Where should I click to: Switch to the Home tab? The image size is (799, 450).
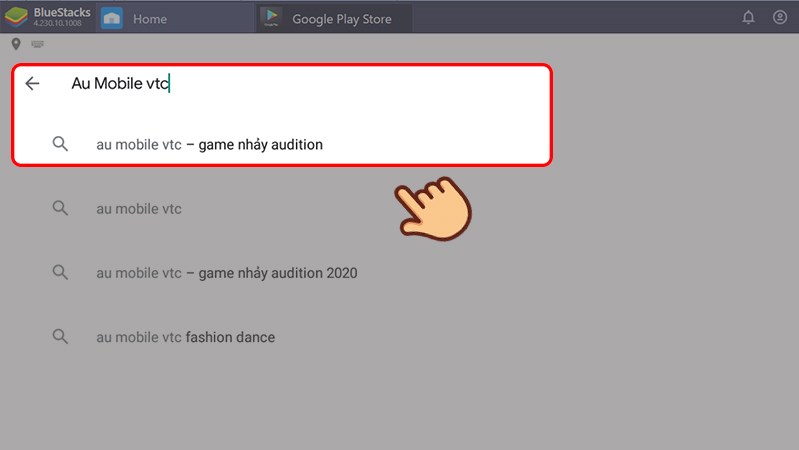coord(175,18)
